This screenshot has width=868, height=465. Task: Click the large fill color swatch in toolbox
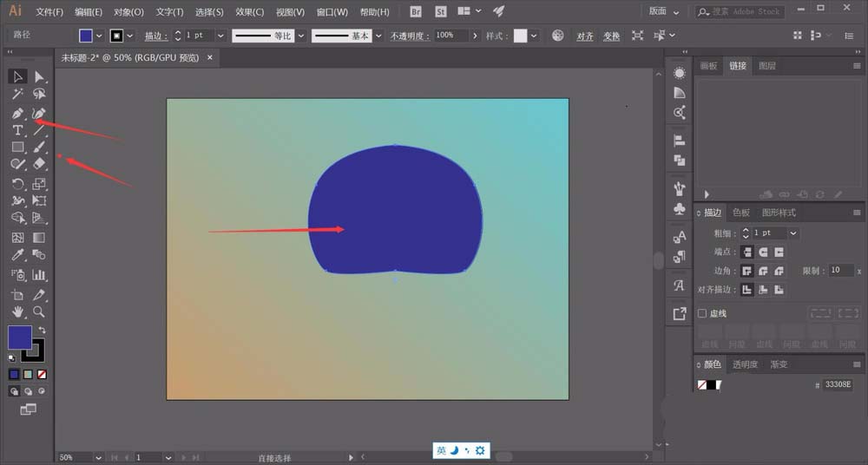coord(19,337)
